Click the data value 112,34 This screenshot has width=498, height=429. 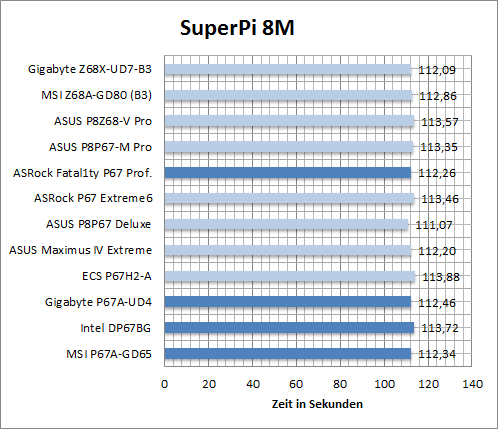click(x=437, y=354)
